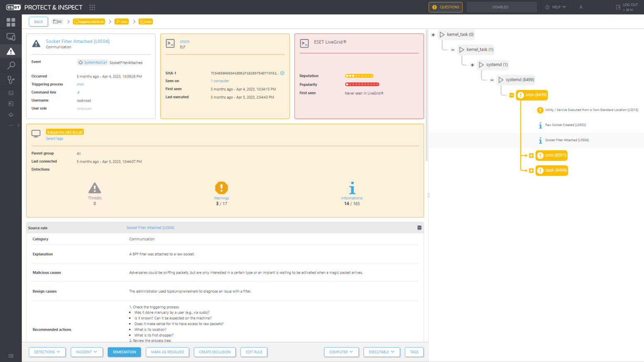Click the app launcher grid icon
This screenshot has width=644, height=362.
(92, 7)
